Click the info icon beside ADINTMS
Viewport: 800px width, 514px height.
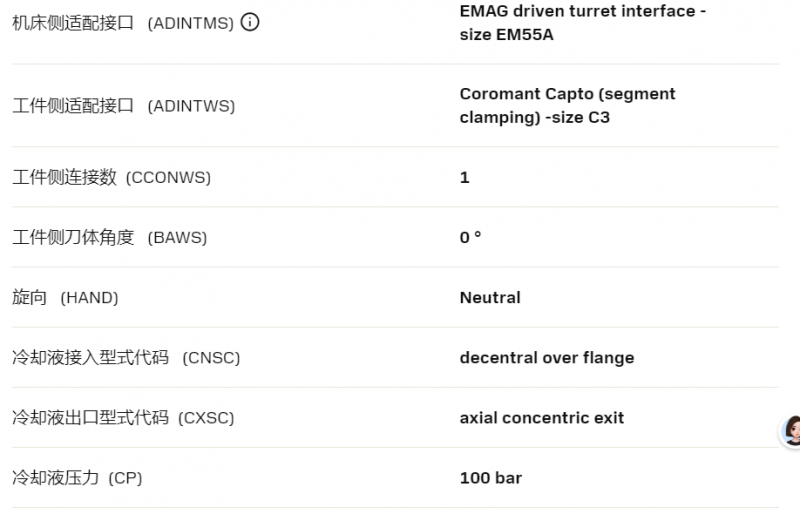(250, 22)
